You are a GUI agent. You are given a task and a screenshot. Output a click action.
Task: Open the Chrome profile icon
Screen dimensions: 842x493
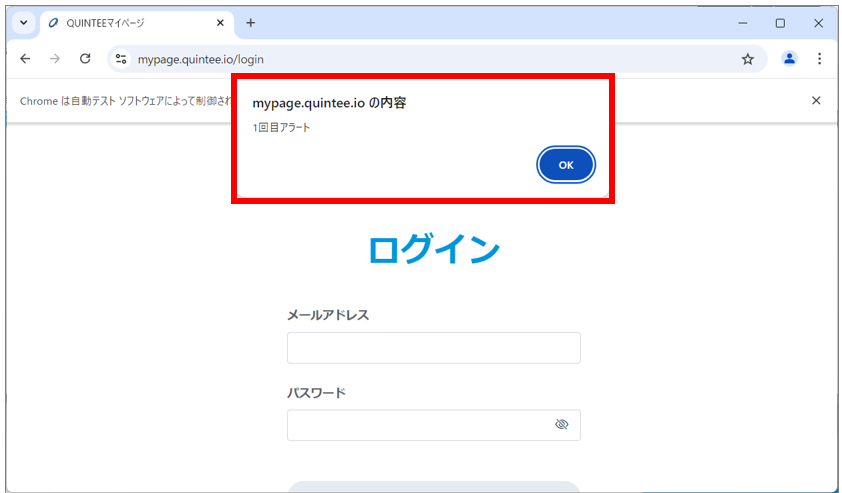pos(789,59)
